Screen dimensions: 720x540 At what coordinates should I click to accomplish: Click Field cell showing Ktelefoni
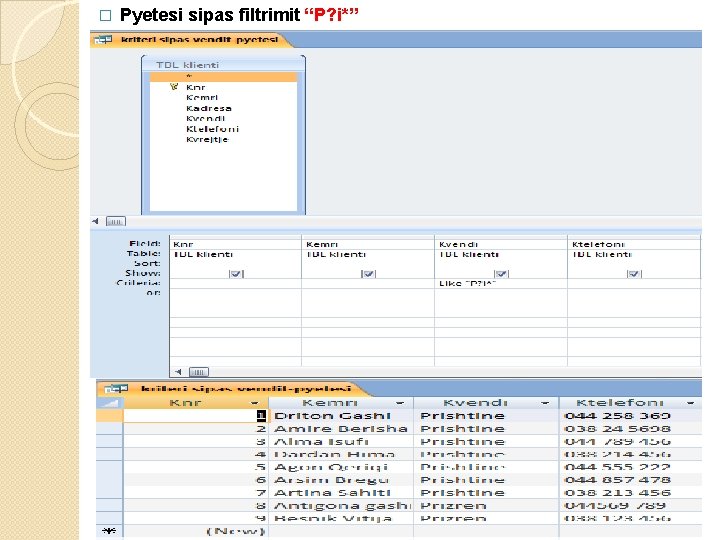[634, 244]
